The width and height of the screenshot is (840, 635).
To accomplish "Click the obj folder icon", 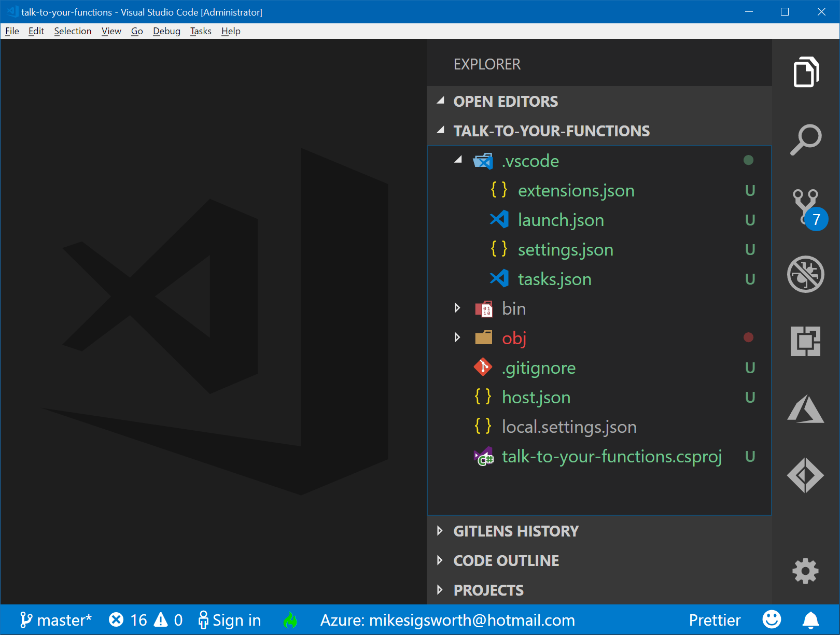I will click(484, 338).
